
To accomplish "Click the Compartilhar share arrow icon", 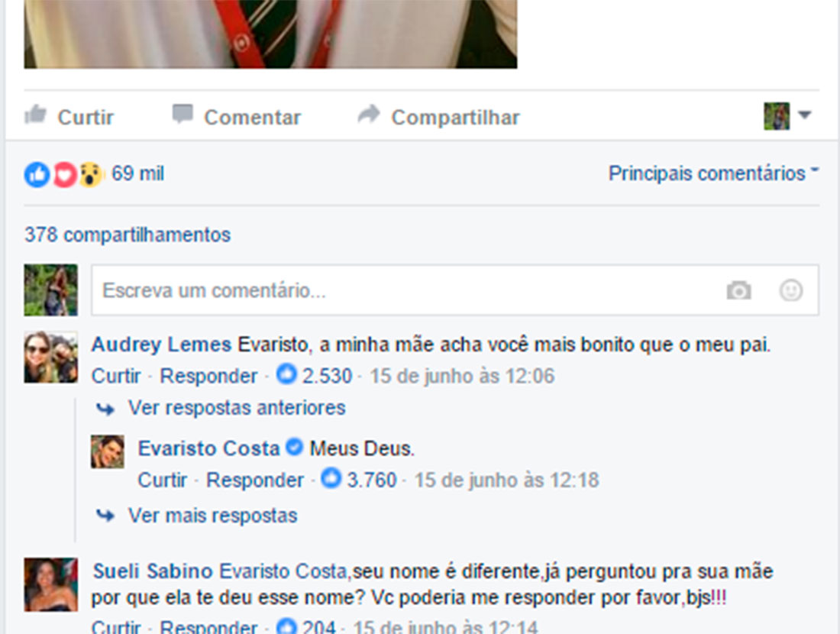I will (369, 115).
